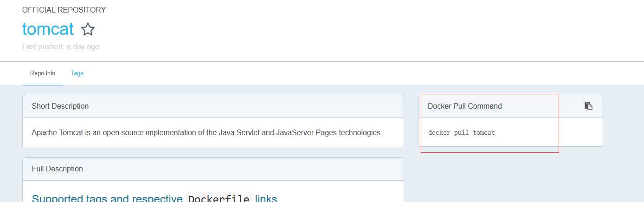644x202 pixels.
Task: Click the 'docker pull tomcat' command field
Action: tap(462, 133)
